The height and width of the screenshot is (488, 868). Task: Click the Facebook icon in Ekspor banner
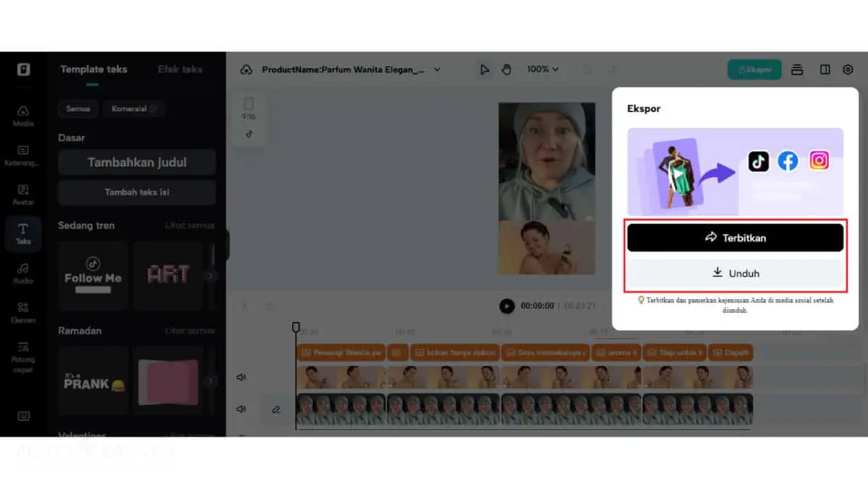(x=788, y=160)
